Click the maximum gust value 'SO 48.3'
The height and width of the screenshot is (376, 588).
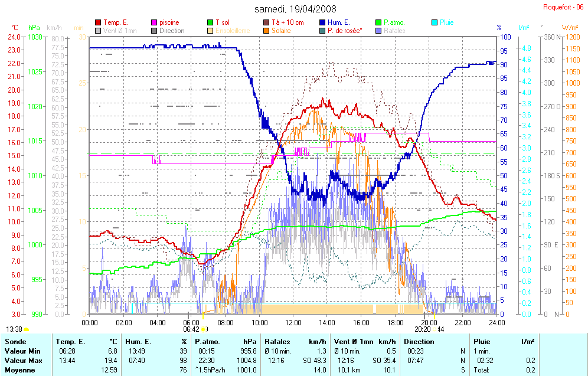(315, 361)
